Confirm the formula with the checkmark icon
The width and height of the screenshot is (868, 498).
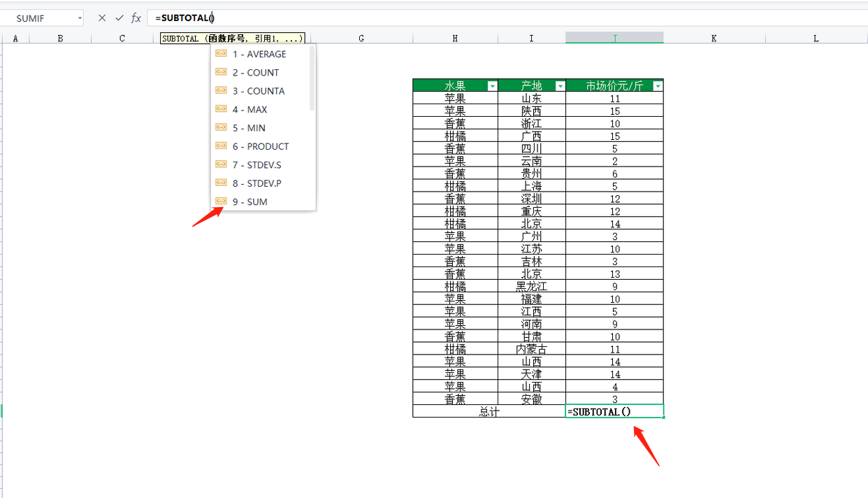(x=119, y=18)
